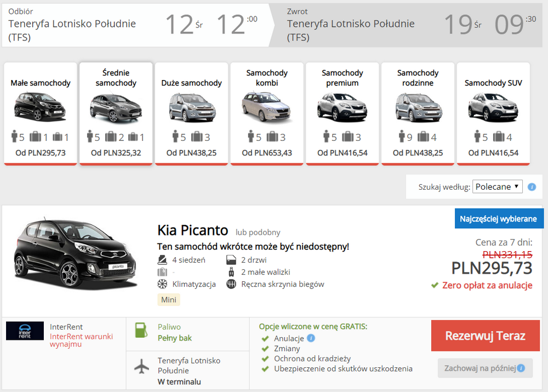Click the InterRent company logo
Viewport: 548px width, 392px height.
click(25, 331)
